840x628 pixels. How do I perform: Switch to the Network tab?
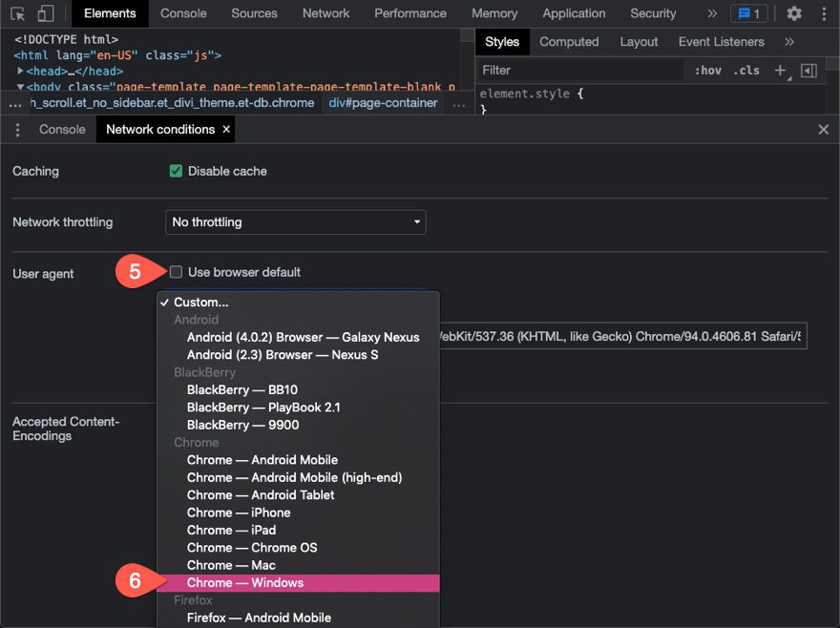(x=325, y=14)
